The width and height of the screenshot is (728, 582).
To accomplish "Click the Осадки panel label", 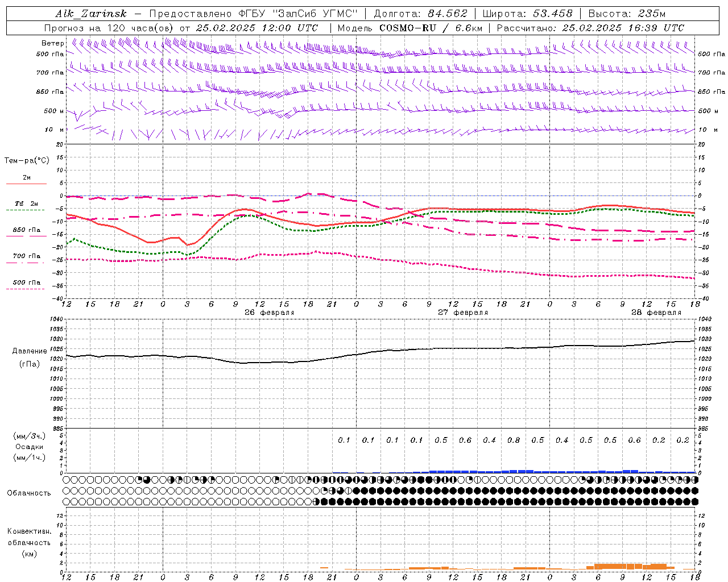I will pyautogui.click(x=30, y=447).
